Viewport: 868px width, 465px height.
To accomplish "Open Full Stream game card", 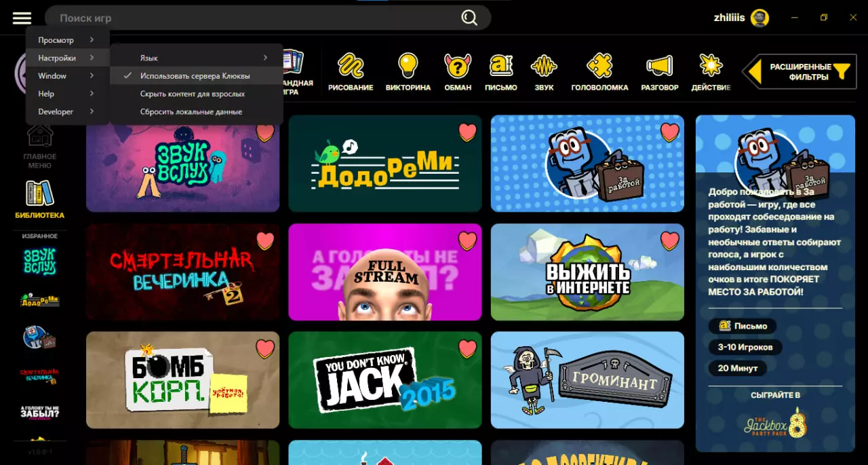I will click(385, 272).
